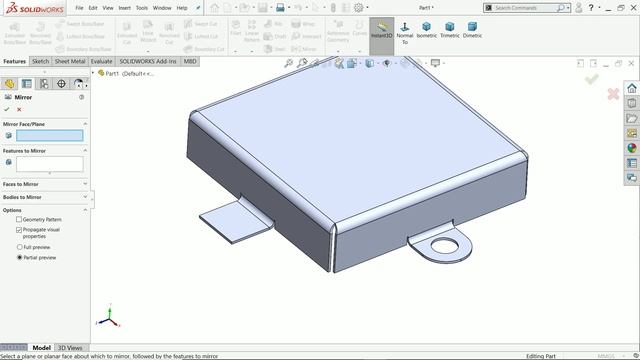Expand the Faces to Mirror section
640x360 pixels.
(x=85, y=184)
